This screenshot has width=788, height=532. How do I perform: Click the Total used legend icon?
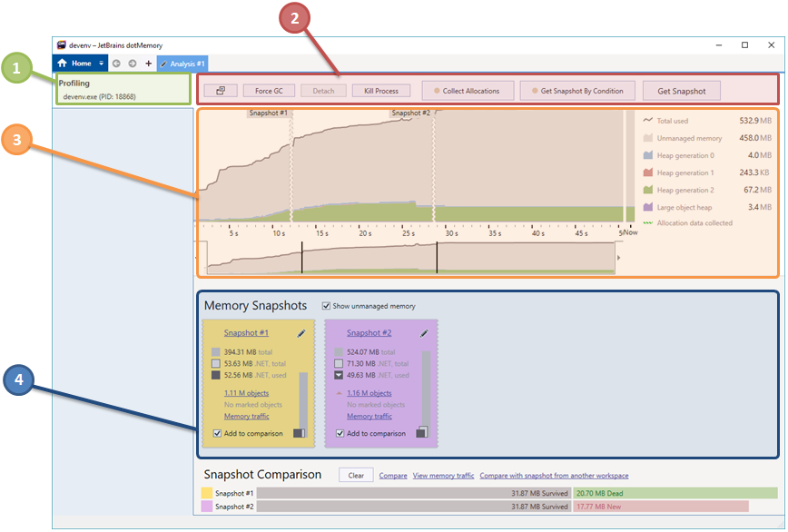648,120
